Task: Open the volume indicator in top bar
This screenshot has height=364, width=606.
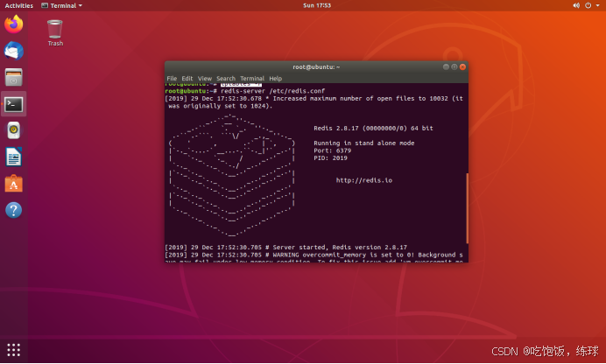Action: point(576,5)
